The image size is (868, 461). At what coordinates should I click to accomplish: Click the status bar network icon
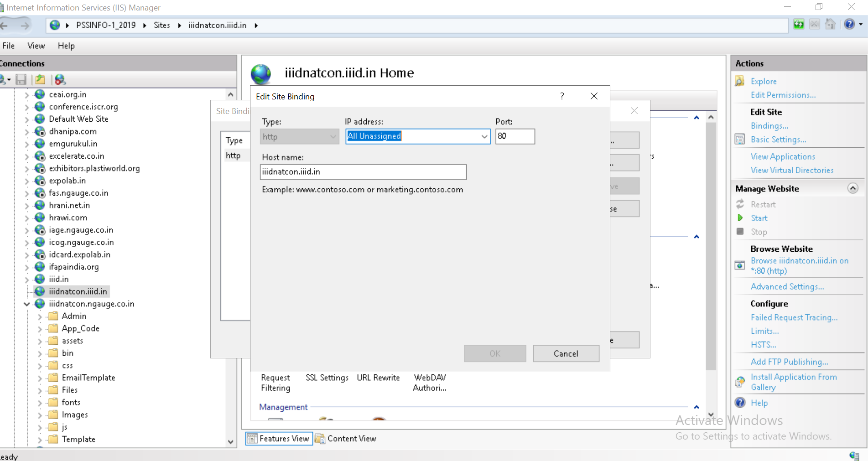click(x=854, y=456)
